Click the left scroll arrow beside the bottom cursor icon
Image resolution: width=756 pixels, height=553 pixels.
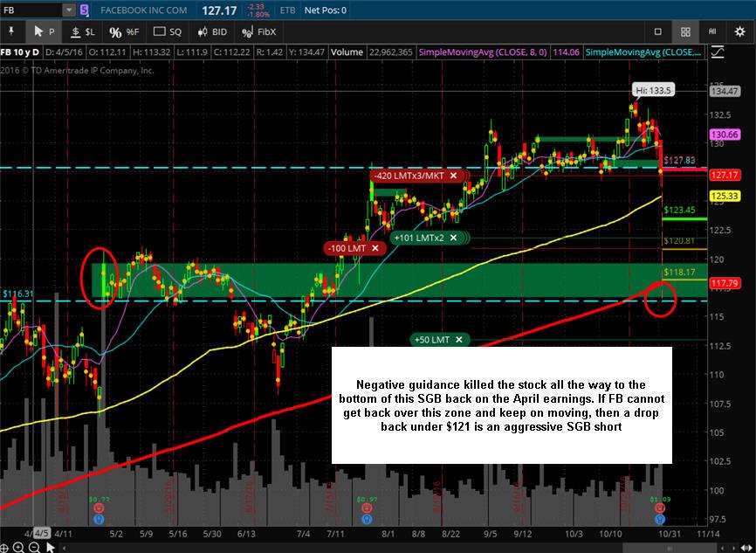(x=64, y=548)
